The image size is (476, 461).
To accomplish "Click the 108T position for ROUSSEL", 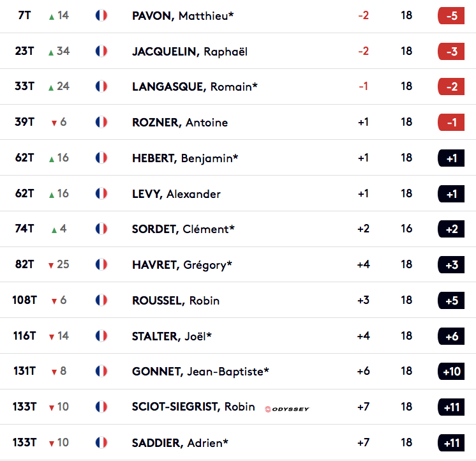I will pos(25,300).
